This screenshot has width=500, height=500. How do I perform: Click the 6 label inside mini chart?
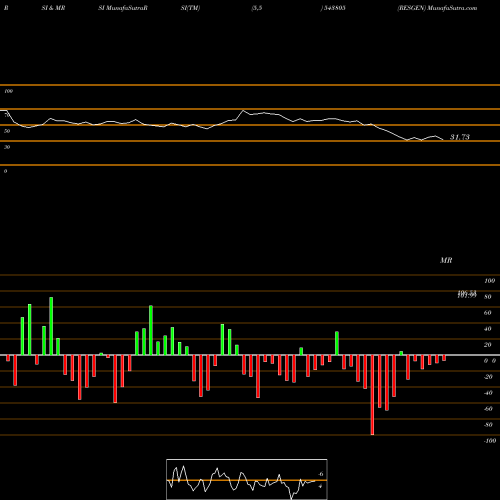pos(321,474)
